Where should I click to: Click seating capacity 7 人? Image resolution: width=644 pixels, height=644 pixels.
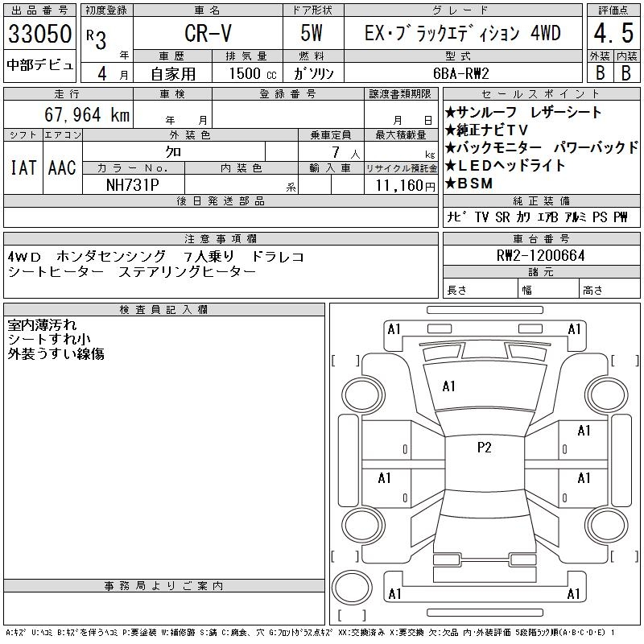click(346, 153)
